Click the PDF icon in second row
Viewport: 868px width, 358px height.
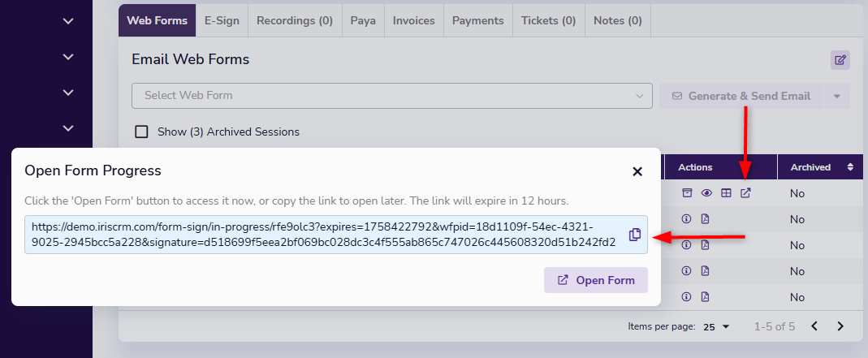(x=706, y=219)
